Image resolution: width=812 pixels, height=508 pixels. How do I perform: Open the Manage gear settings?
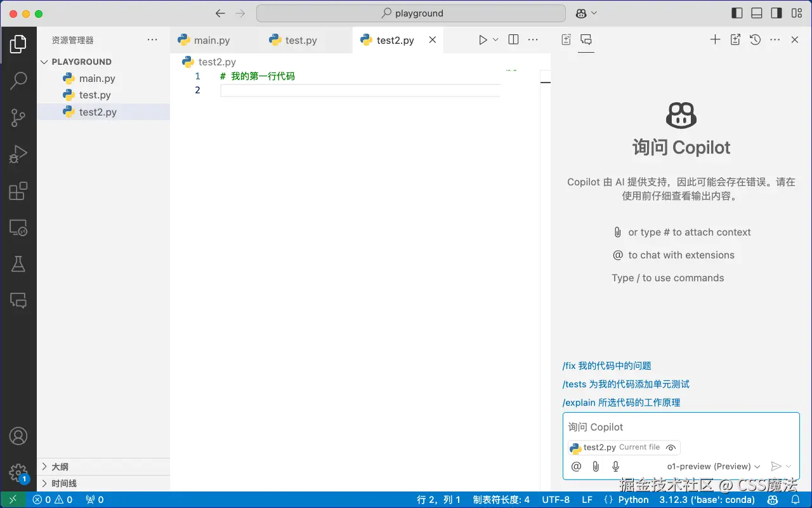tap(18, 472)
